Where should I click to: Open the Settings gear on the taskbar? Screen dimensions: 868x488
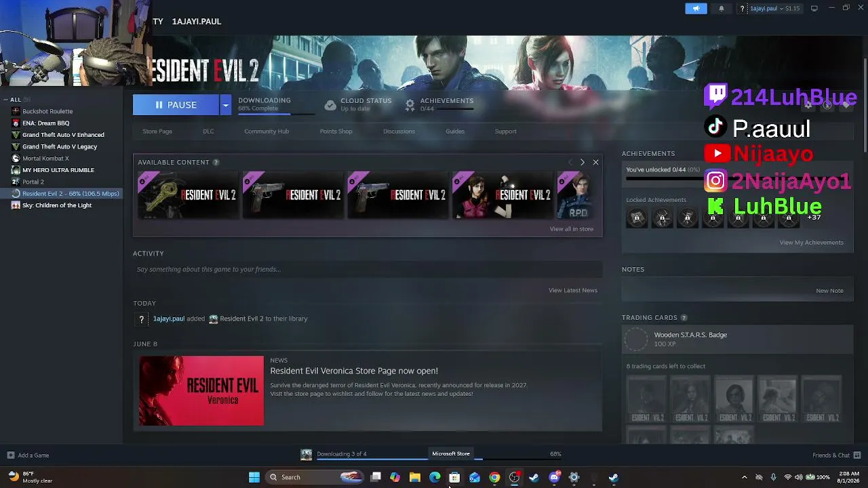[574, 477]
